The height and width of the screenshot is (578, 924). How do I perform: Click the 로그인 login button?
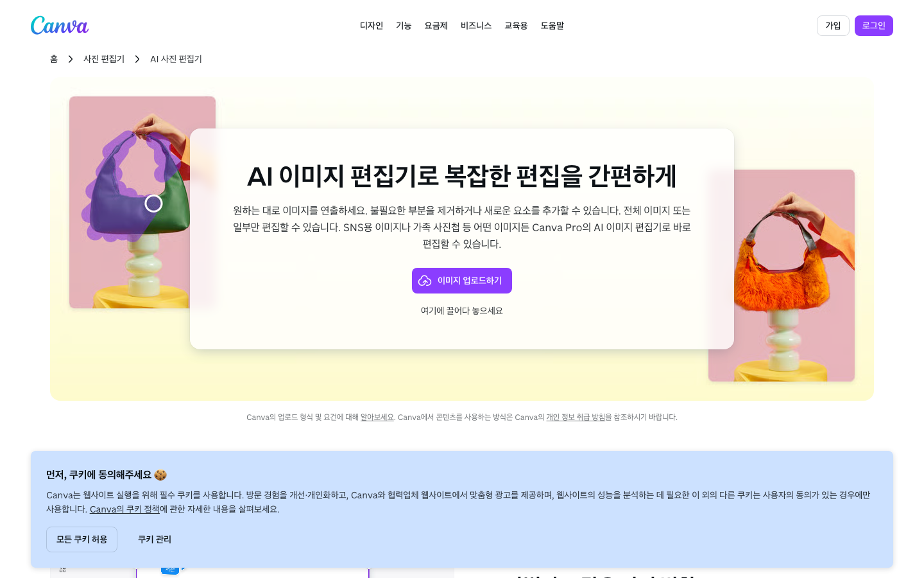pyautogui.click(x=874, y=26)
